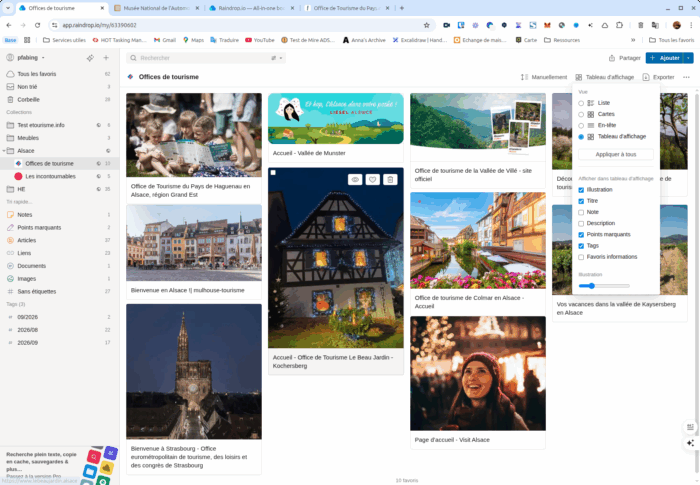700x485 pixels.
Task: Select the Liste view radio button
Action: 582,103
